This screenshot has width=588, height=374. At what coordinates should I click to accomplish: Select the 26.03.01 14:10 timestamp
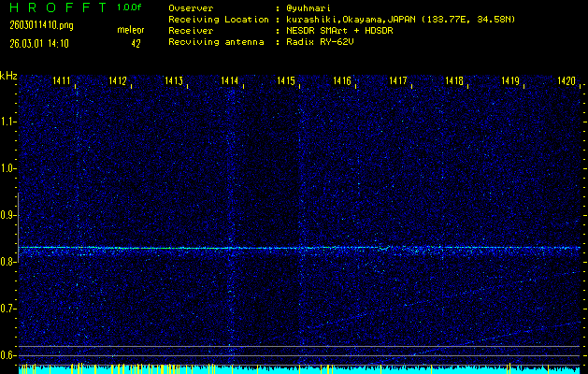click(41, 43)
